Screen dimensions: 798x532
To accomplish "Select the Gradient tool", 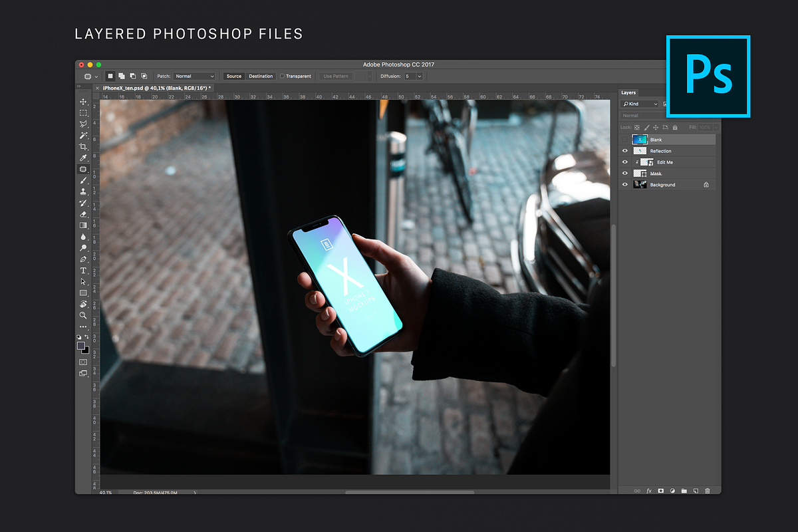I will pyautogui.click(x=83, y=225).
